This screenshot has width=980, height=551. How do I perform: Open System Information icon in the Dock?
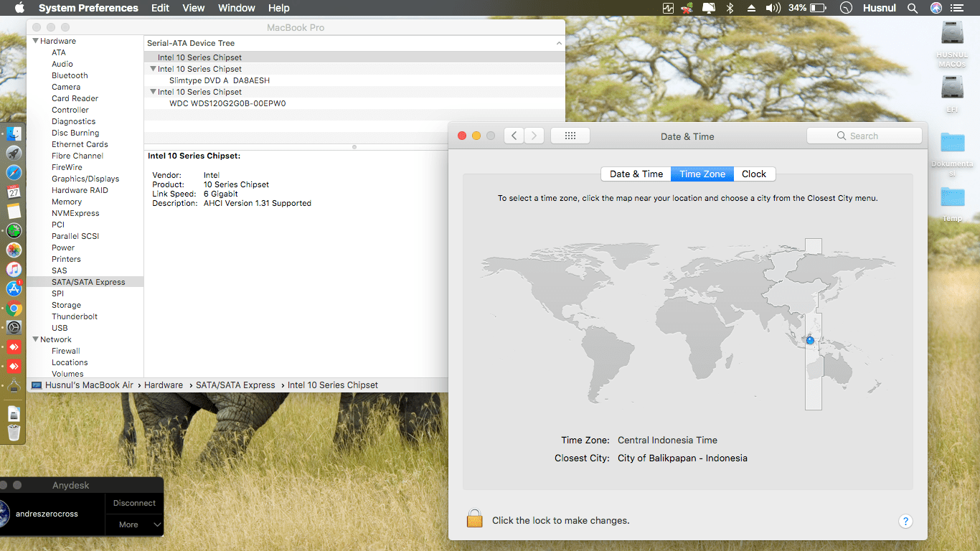(x=14, y=386)
